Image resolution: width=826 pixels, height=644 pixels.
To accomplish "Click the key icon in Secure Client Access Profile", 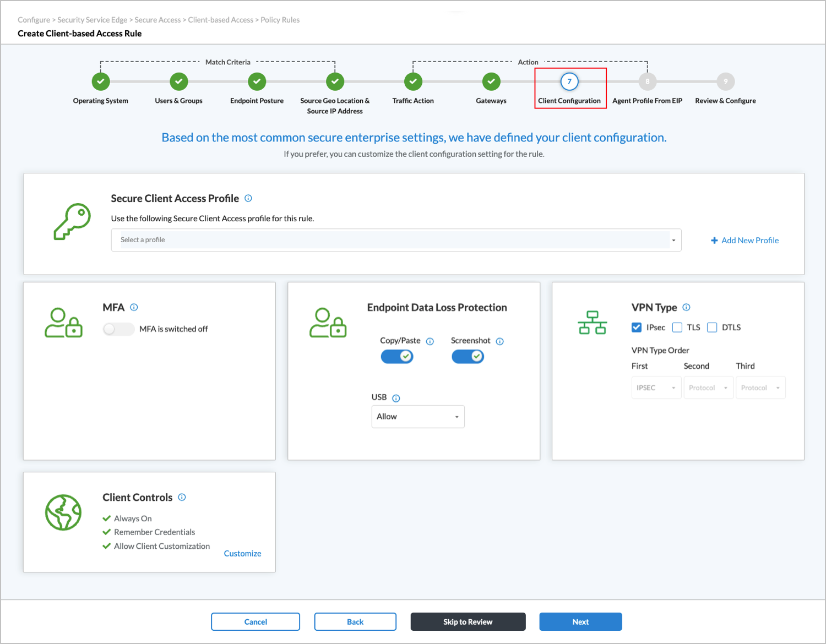I will pos(72,222).
